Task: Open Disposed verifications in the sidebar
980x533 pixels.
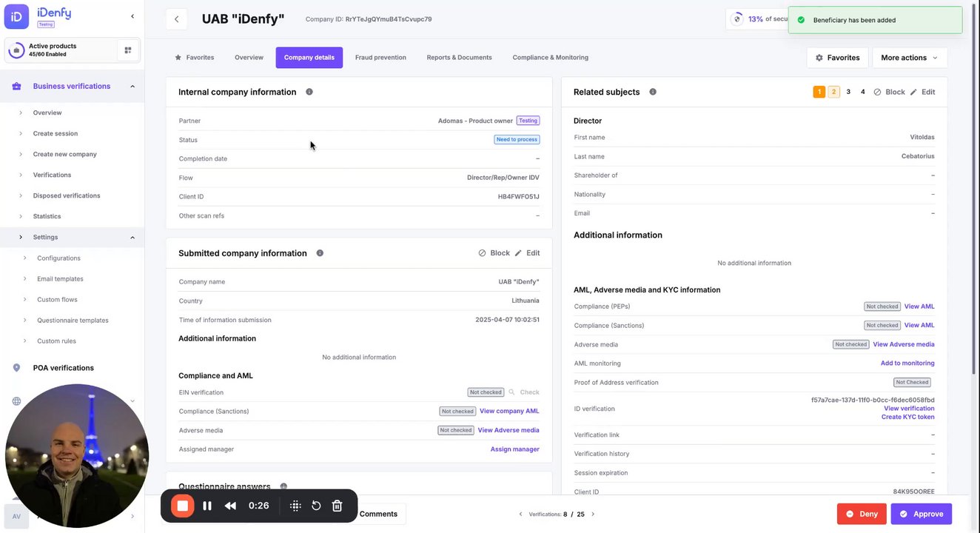Action: click(67, 196)
